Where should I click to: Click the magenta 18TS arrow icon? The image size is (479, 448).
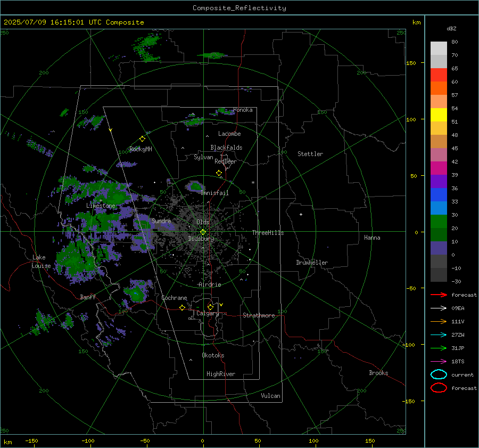tap(439, 362)
